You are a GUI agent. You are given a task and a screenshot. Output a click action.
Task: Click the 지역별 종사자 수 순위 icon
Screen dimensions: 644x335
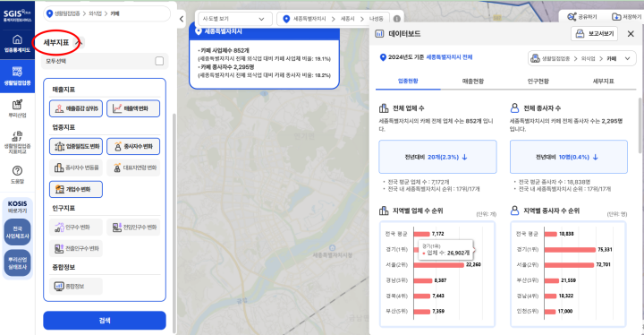click(x=514, y=210)
